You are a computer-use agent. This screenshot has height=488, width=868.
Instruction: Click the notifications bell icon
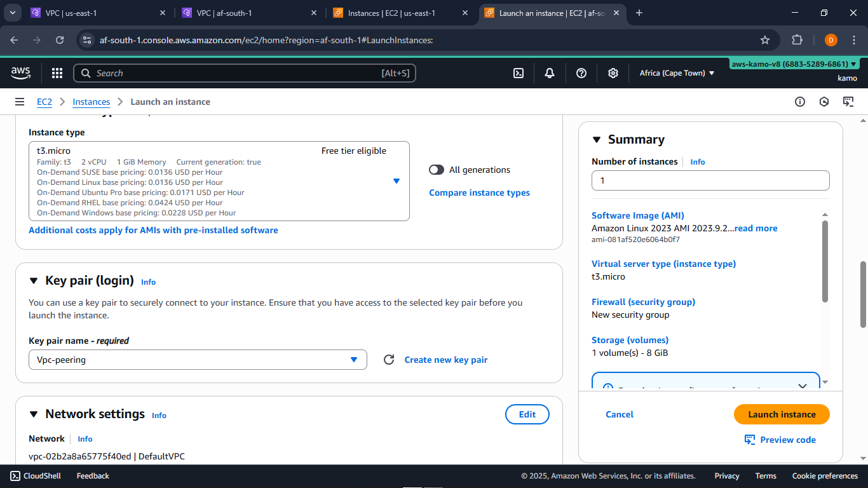coord(549,72)
